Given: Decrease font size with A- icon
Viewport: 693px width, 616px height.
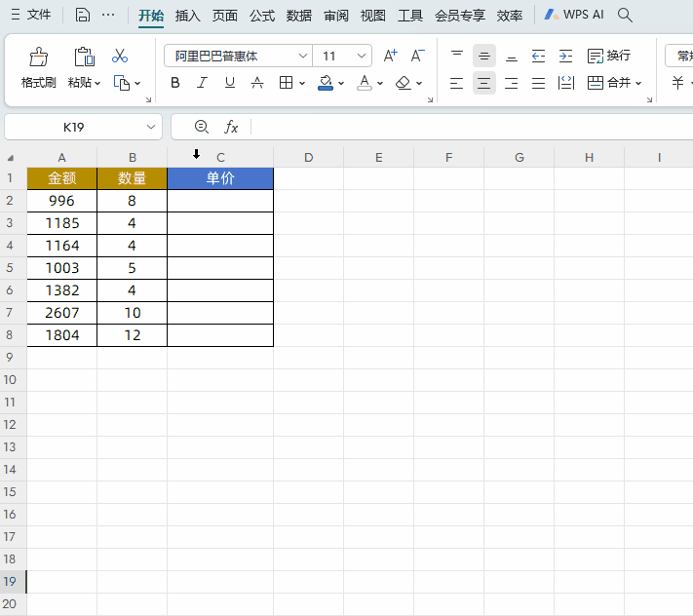Looking at the screenshot, I should (x=417, y=56).
